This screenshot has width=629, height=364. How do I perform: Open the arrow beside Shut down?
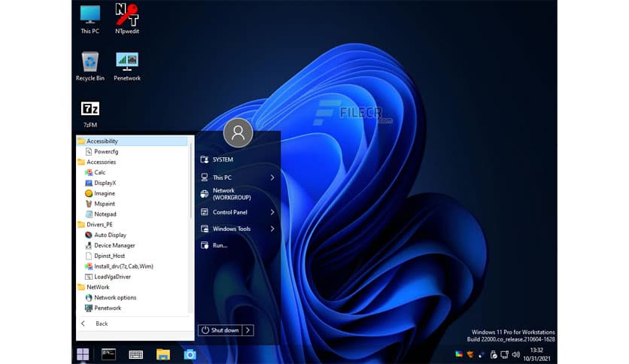tap(248, 330)
